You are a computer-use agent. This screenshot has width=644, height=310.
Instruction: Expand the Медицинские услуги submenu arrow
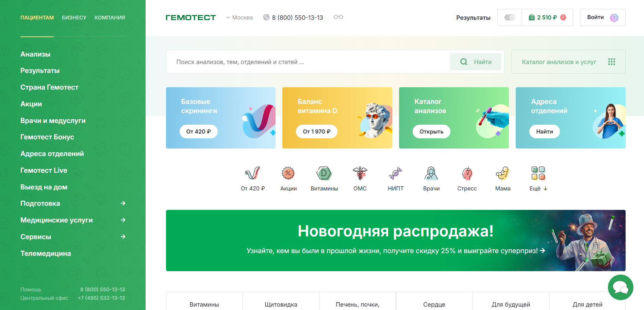click(x=123, y=220)
